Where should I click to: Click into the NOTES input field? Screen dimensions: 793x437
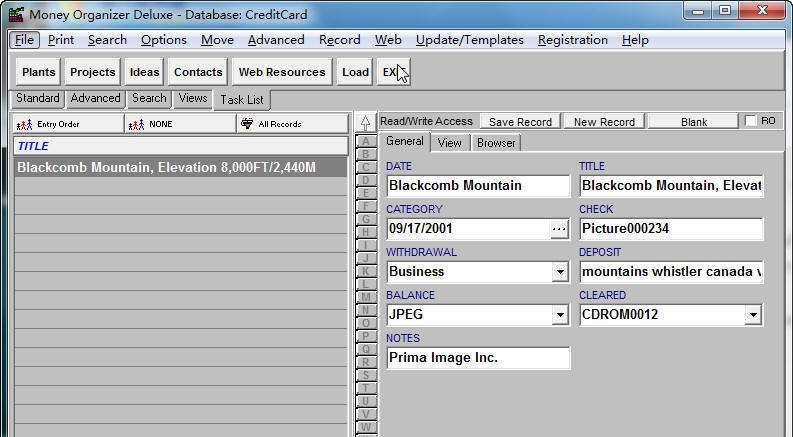click(x=477, y=358)
